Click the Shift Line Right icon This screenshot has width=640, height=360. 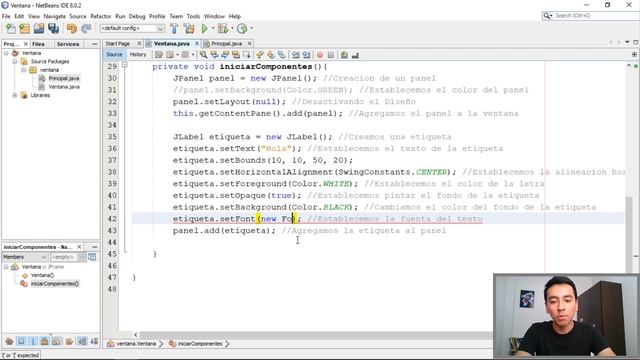click(x=306, y=55)
